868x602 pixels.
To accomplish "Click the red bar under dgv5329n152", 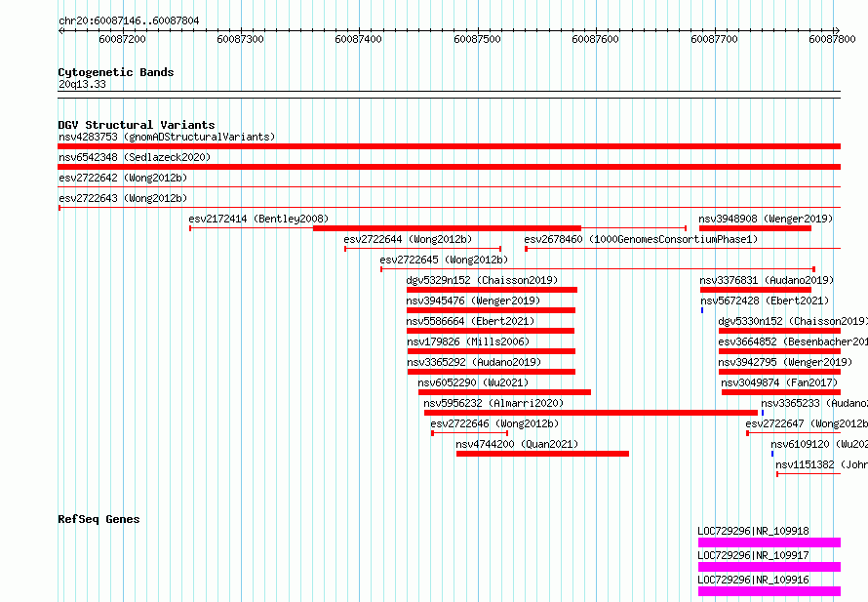I will pyautogui.click(x=492, y=290).
